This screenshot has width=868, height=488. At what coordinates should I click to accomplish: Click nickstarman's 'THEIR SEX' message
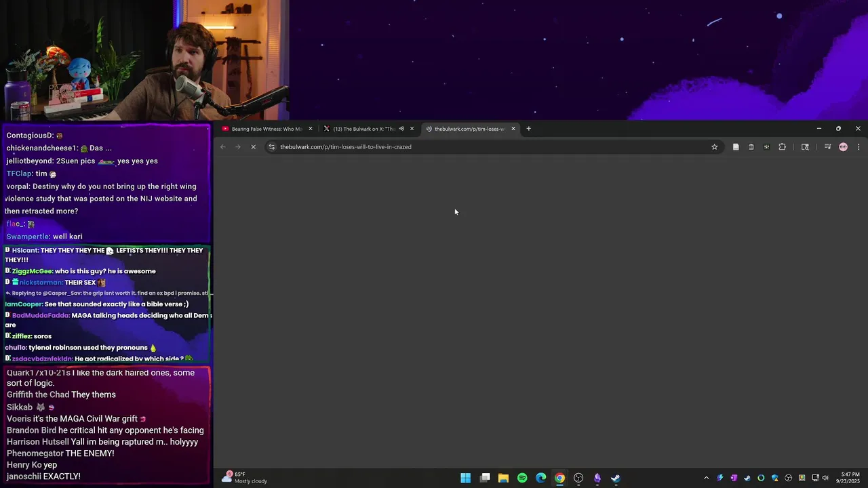(56, 283)
